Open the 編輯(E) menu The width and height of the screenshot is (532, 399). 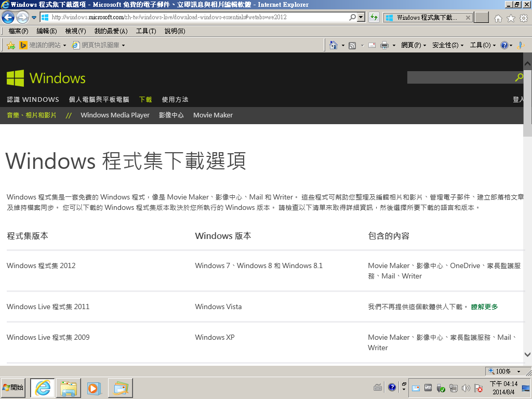coord(46,31)
